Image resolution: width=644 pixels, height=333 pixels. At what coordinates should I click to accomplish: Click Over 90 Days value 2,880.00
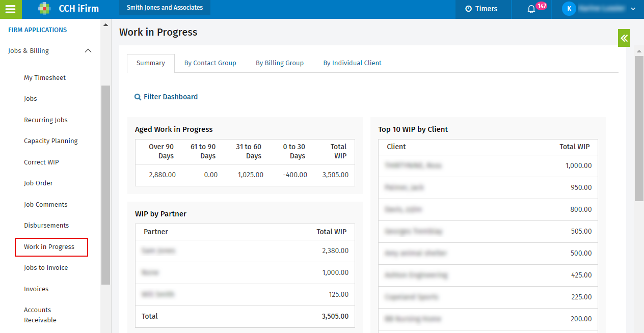tap(162, 175)
